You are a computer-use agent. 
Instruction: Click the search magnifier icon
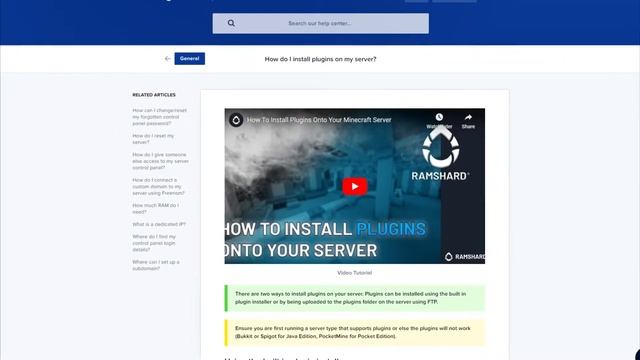point(231,23)
